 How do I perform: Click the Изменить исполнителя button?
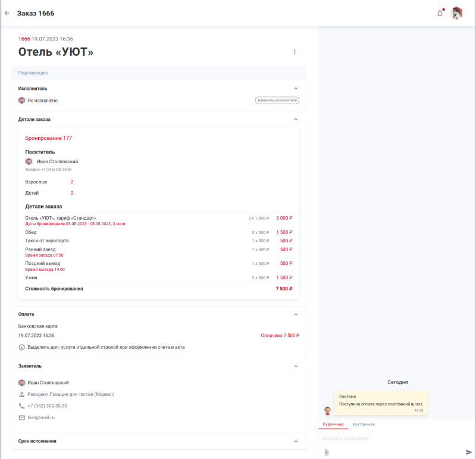[x=277, y=100]
